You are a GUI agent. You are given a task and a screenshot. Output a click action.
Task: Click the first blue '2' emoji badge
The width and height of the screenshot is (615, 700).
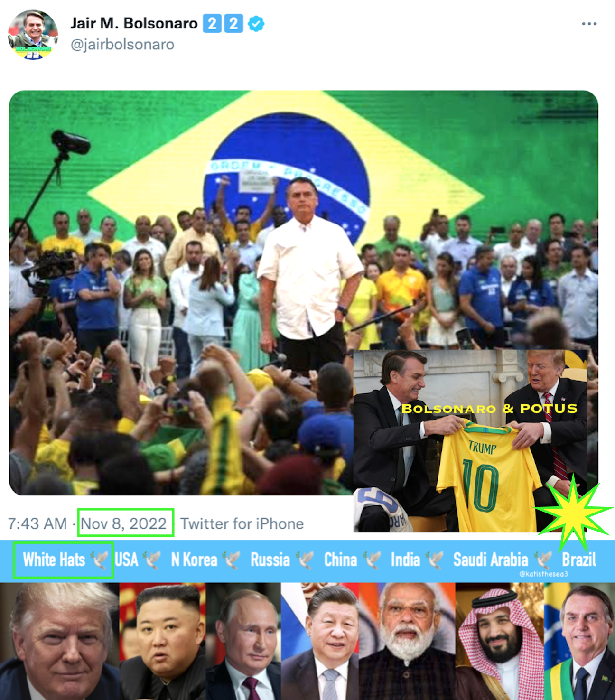pyautogui.click(x=212, y=23)
